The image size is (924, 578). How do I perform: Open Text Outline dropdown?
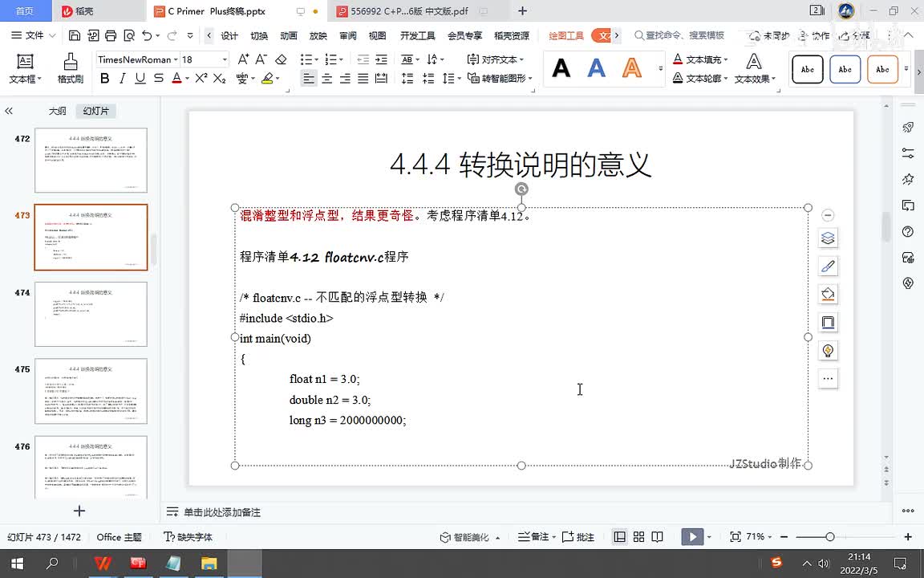point(700,78)
